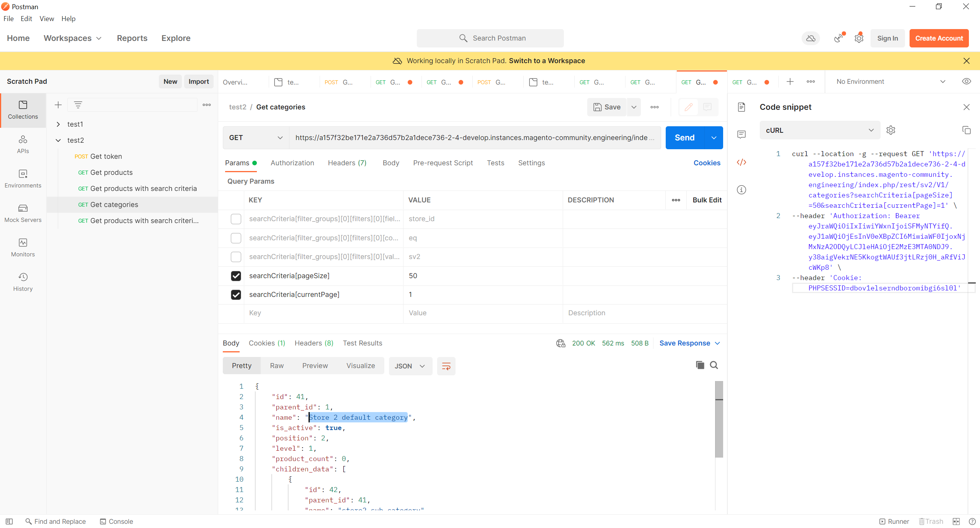The image size is (980, 528).
Task: Open request info icon in right sidebar
Action: (x=742, y=190)
